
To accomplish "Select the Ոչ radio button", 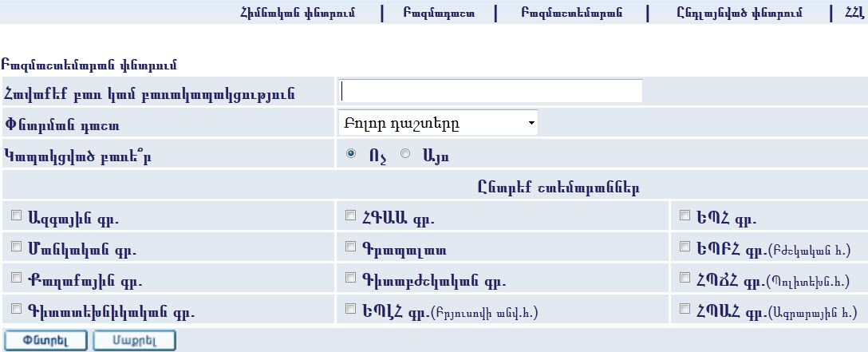I will [x=352, y=154].
